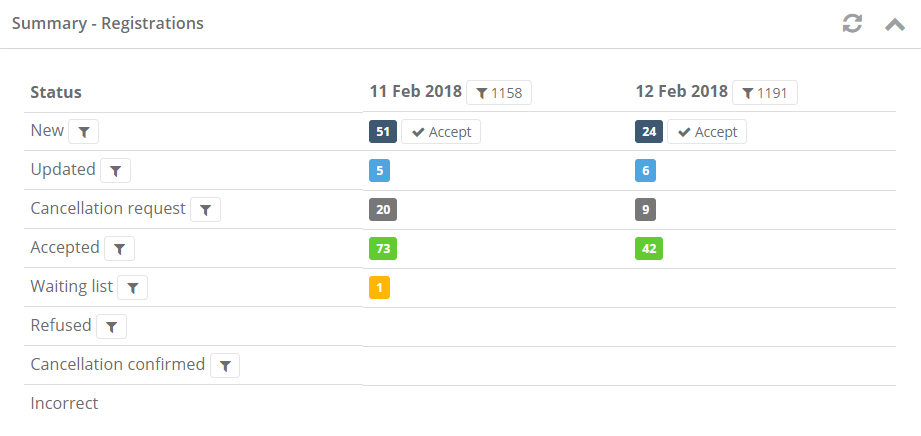Open the 1191 filter for 12 Feb 2018

tap(765, 93)
